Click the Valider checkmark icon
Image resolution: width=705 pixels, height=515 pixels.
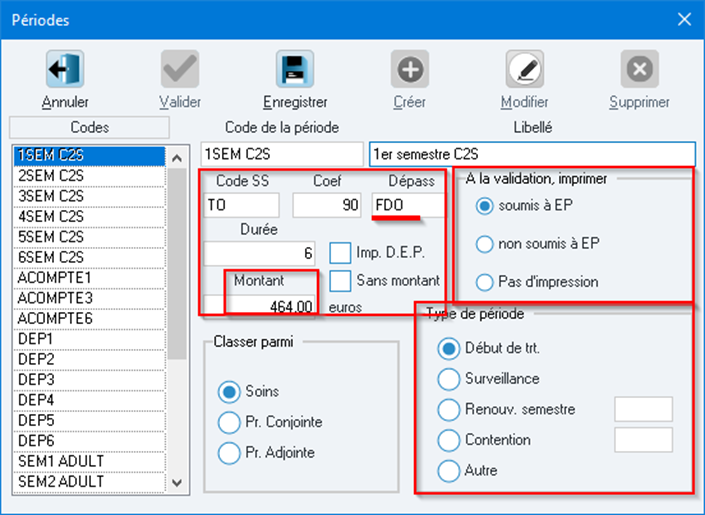[x=180, y=69]
